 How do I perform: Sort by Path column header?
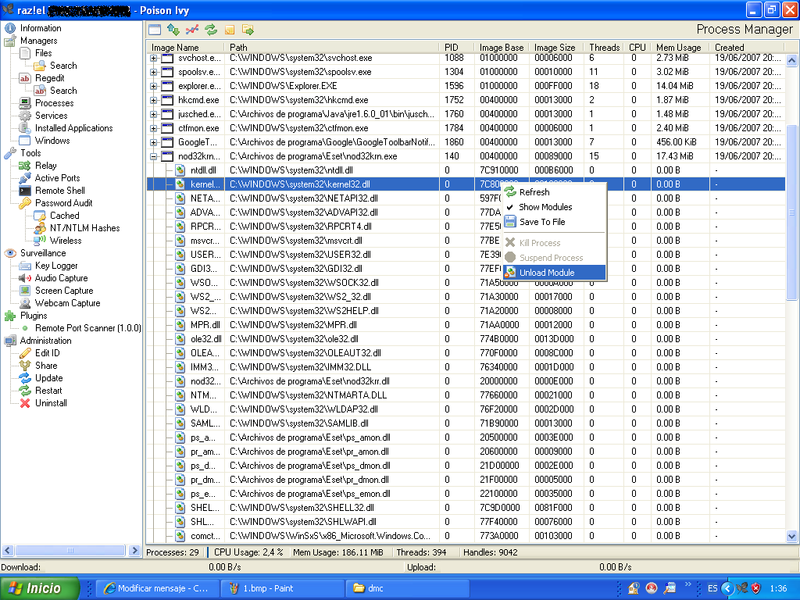(x=332, y=47)
